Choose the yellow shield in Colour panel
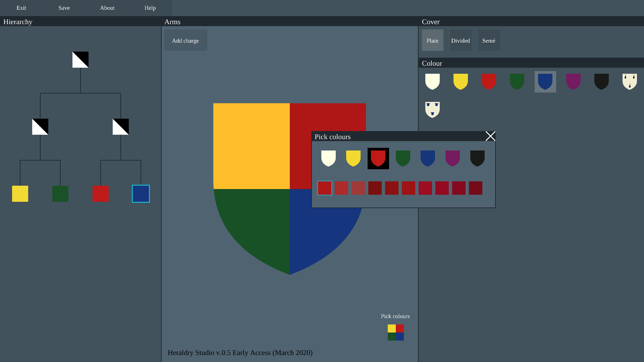644x362 pixels. (x=461, y=82)
